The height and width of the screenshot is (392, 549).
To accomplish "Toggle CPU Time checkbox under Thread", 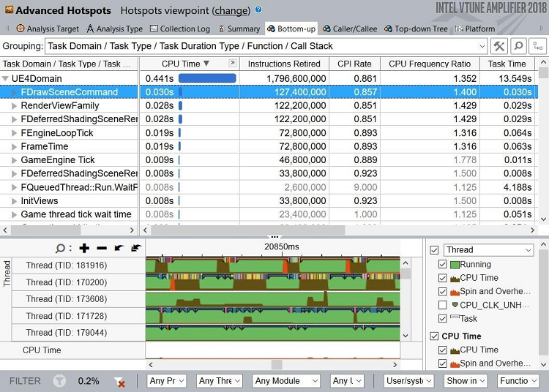I will pos(443,278).
